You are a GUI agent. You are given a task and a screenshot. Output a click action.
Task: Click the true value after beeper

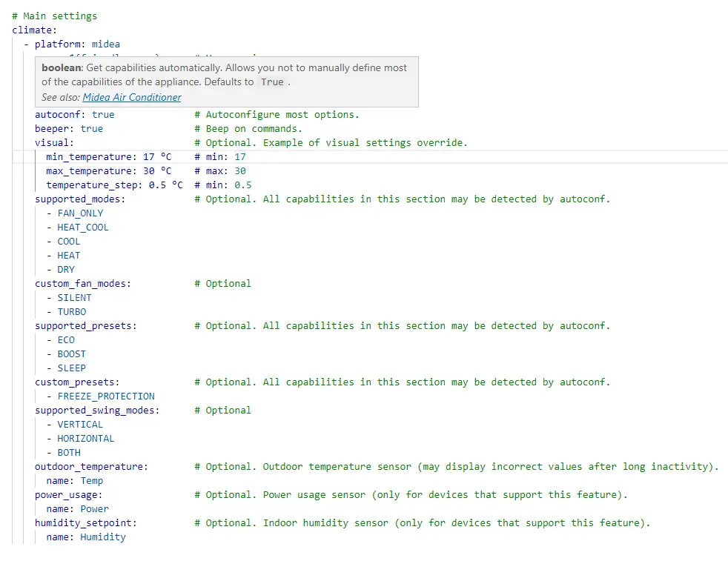(x=92, y=129)
